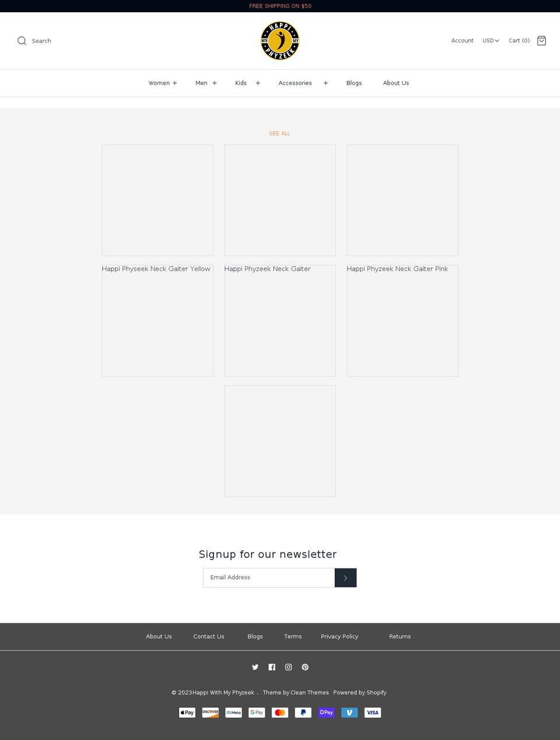This screenshot has height=740, width=560.
Task: Open Happi Physeek Neck Gaiter Yellow product
Action: click(x=156, y=269)
